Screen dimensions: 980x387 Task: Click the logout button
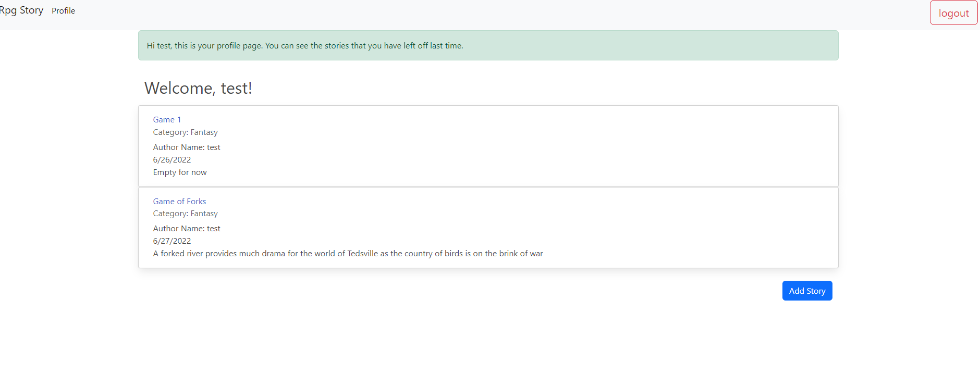point(953,13)
